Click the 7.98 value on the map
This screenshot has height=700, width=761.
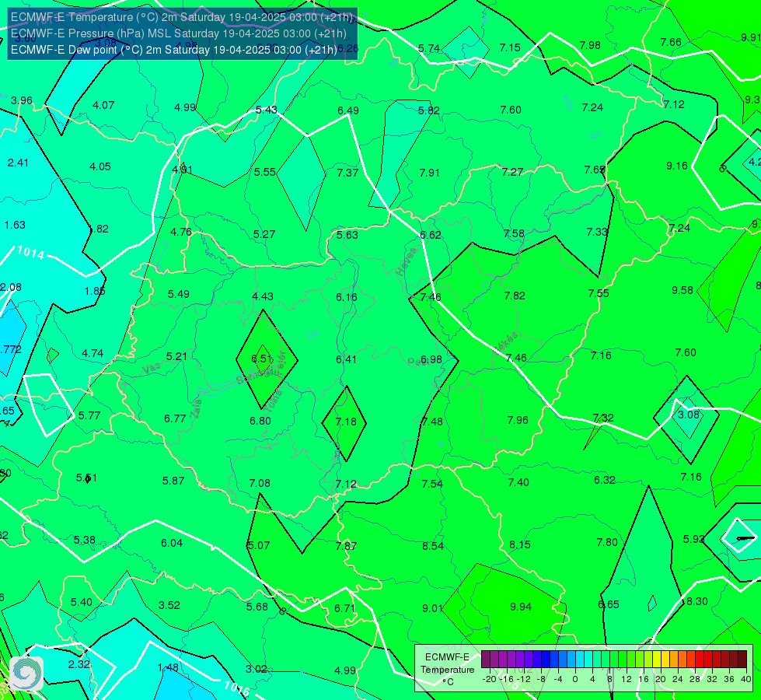click(590, 45)
